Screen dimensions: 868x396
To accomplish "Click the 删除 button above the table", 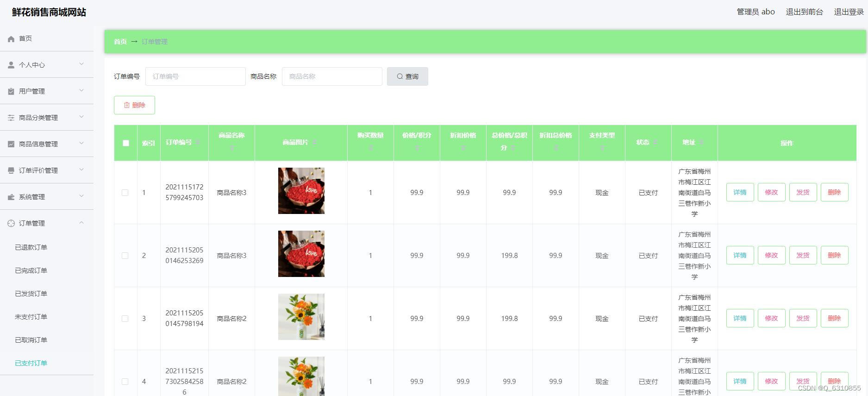I will point(134,105).
